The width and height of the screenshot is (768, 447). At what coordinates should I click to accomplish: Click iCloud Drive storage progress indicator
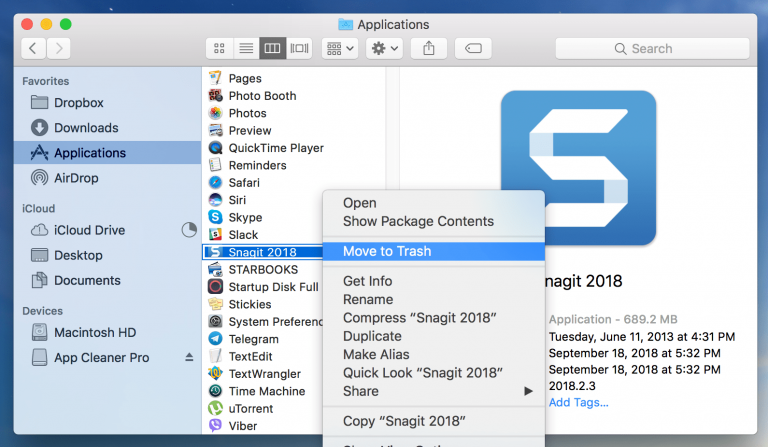click(x=189, y=230)
